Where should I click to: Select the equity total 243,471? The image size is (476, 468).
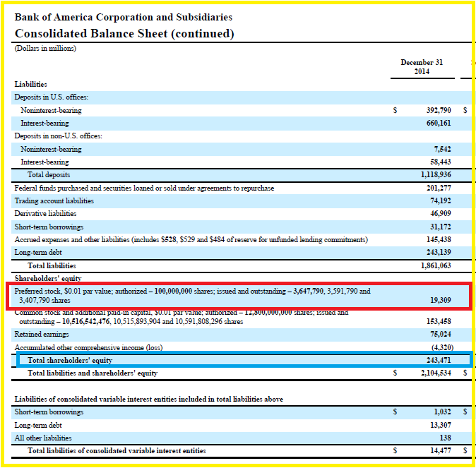tap(439, 360)
